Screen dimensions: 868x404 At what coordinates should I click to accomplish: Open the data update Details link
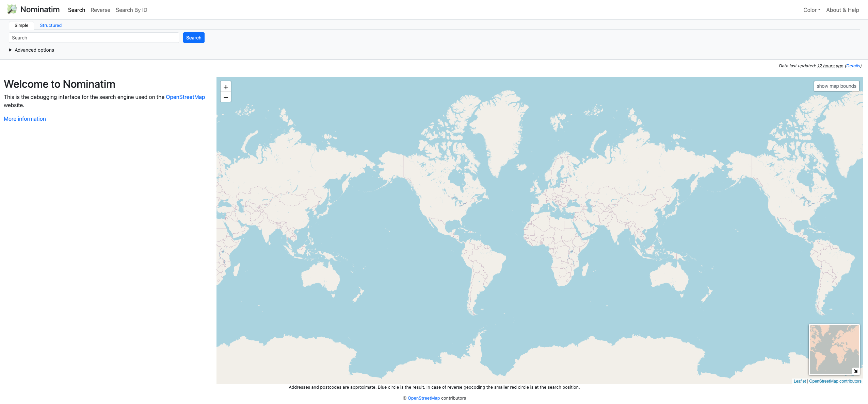tap(853, 66)
